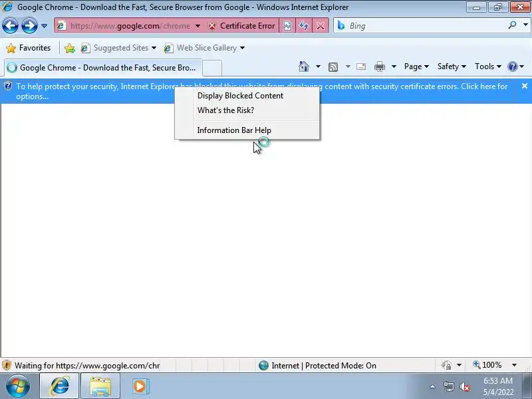Click Add to Favorites Bar star icon

(70, 48)
